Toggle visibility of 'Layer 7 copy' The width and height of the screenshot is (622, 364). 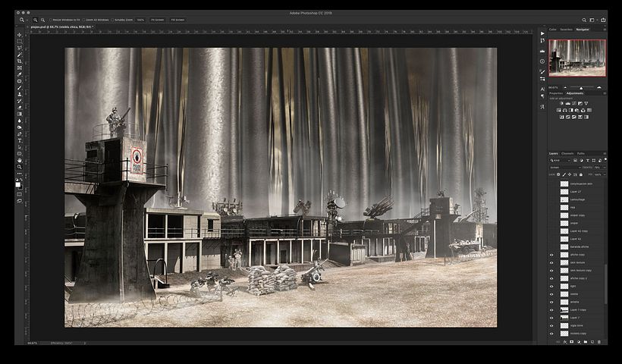tap(551, 310)
